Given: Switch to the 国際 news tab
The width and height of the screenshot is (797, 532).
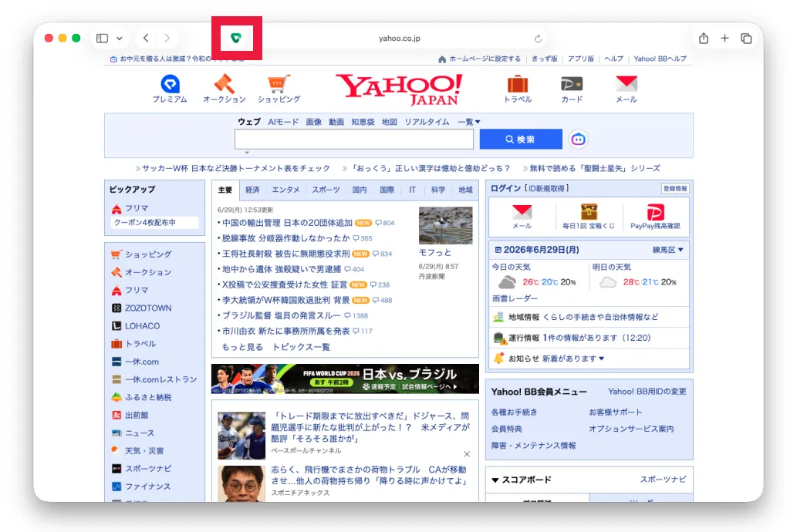Looking at the screenshot, I should pyautogui.click(x=387, y=190).
